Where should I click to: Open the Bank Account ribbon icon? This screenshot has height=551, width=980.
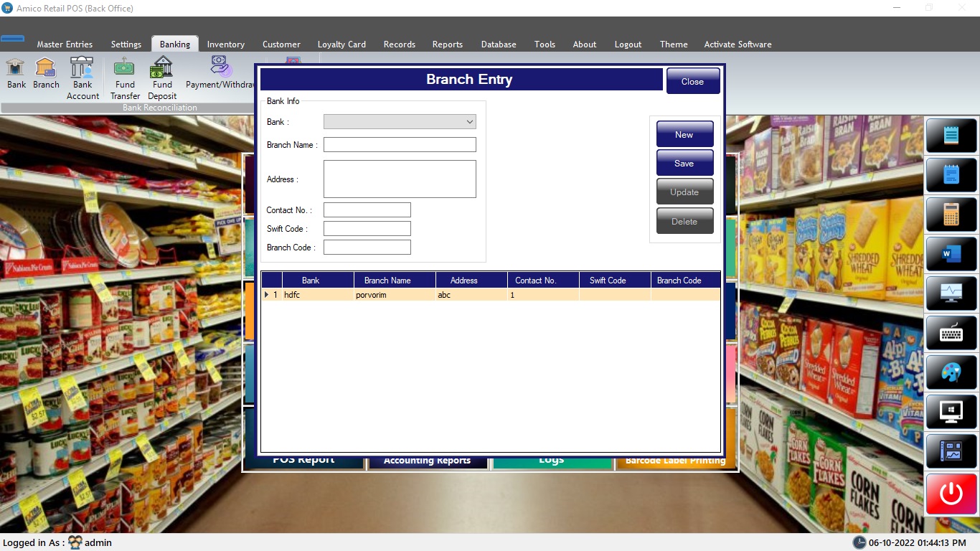[83, 78]
